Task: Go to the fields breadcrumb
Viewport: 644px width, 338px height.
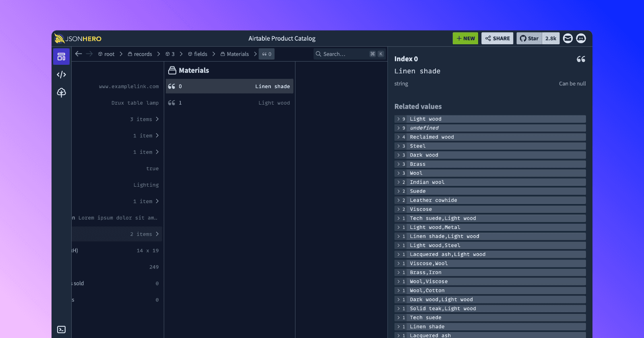Action: [198, 54]
